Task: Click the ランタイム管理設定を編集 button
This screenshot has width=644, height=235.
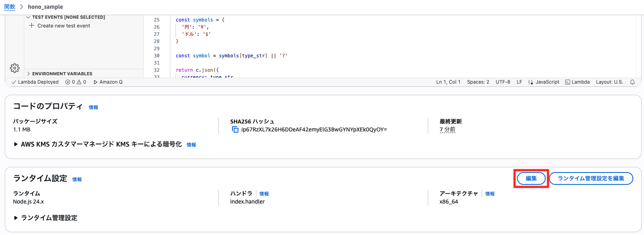Action: [591, 178]
